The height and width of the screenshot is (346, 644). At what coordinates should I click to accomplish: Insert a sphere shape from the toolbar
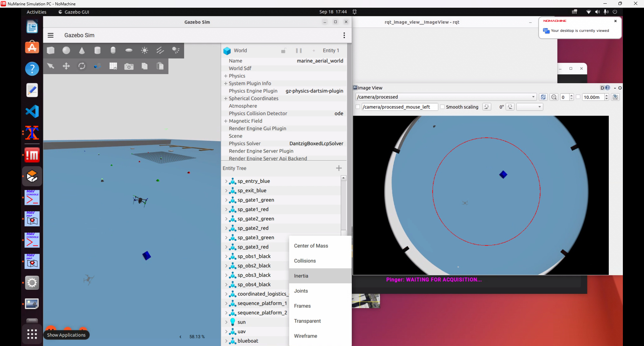66,50
